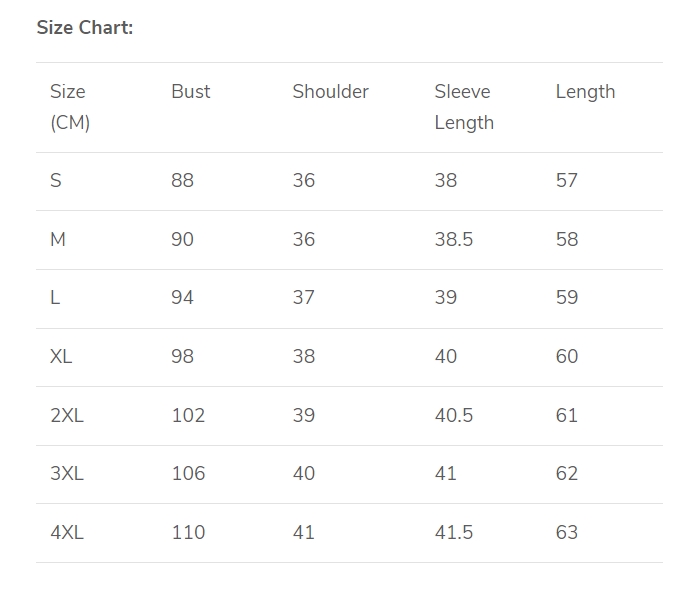This screenshot has width=680, height=595.
Task: Click bust value 94 in L row
Action: pyautogui.click(x=182, y=298)
